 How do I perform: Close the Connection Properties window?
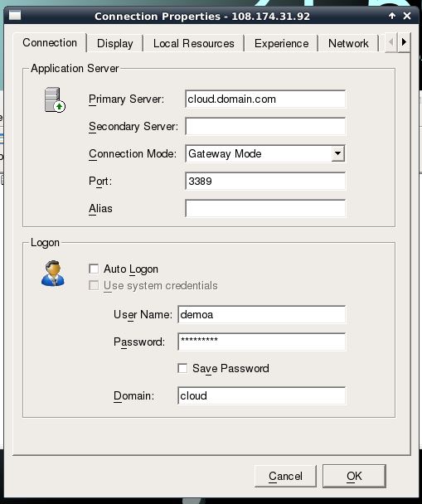click(x=407, y=16)
